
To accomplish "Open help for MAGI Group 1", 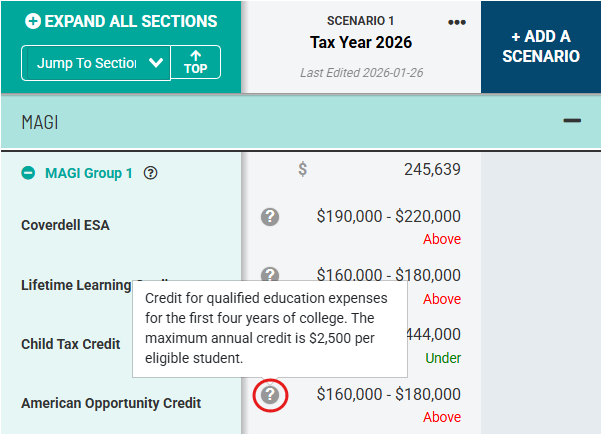I will (150, 173).
